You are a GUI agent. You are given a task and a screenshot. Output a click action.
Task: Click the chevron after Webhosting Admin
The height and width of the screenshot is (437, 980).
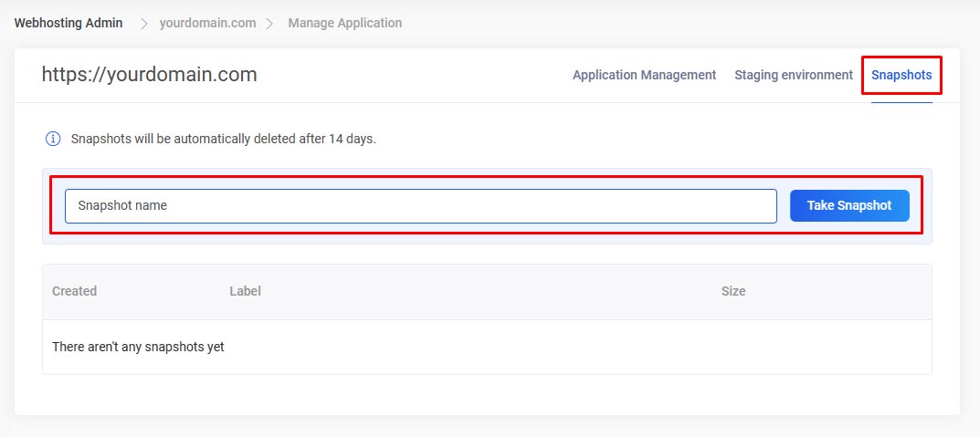[143, 24]
